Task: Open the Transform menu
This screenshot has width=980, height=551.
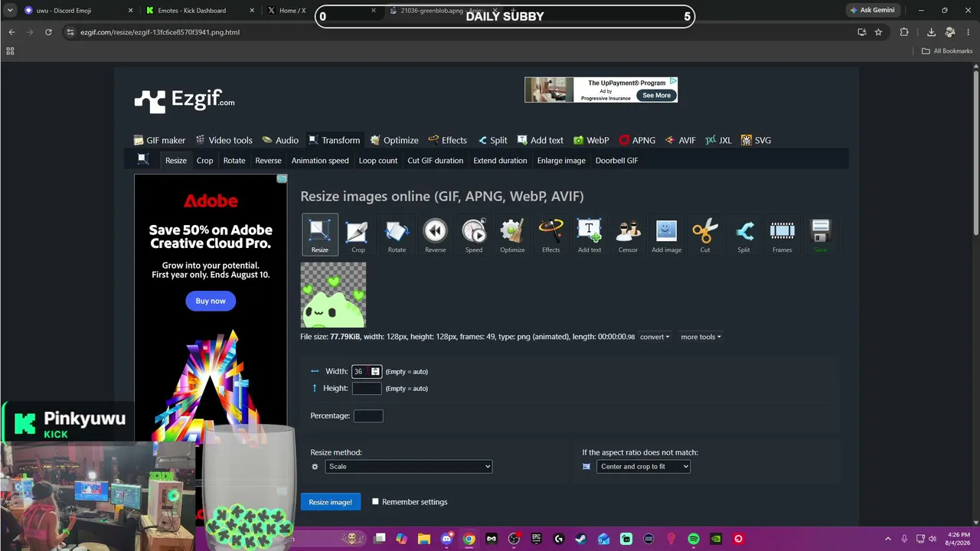Action: (x=334, y=140)
